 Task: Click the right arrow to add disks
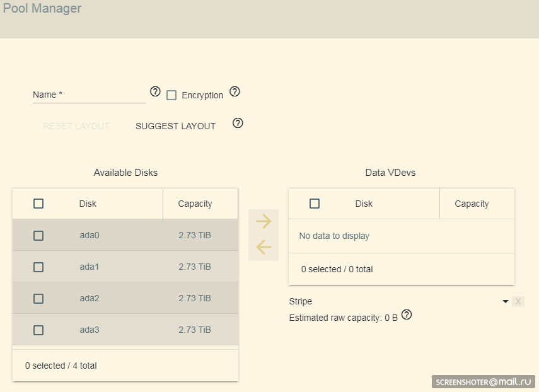pos(264,221)
